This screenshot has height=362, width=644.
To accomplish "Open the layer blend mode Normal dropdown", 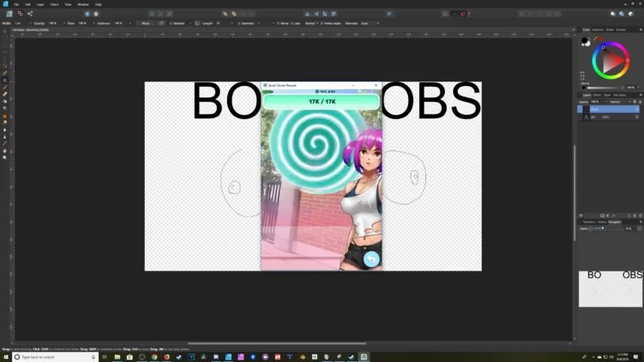I will coord(620,101).
